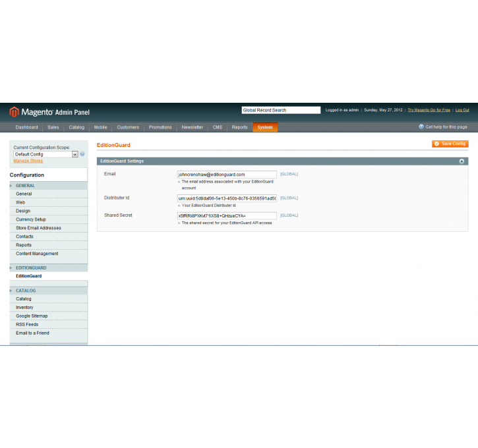Click the 'Sunday, May 27, 2012' date text
Screen dimensions: 478x448
tap(383, 110)
